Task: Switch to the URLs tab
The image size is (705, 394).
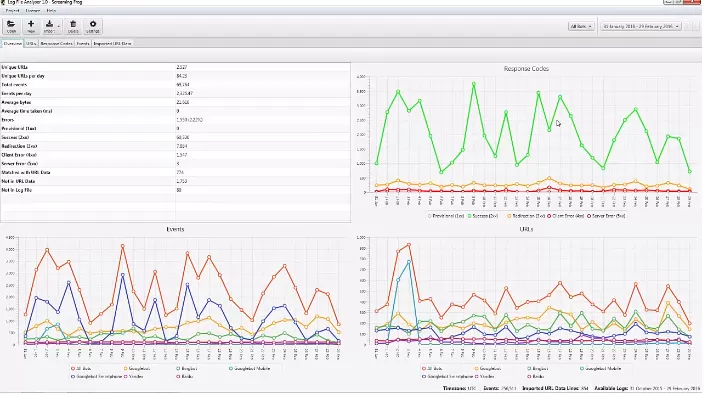Action: tap(31, 44)
